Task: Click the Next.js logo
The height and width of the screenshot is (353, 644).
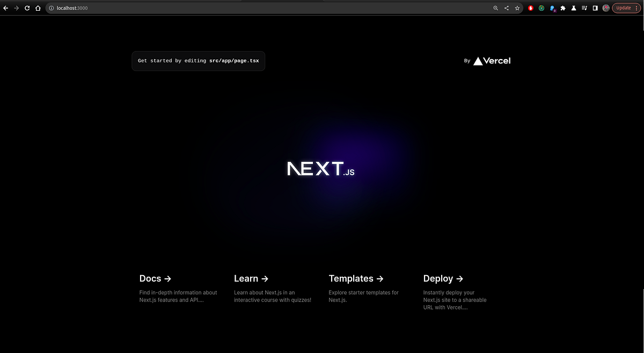Action: point(320,169)
